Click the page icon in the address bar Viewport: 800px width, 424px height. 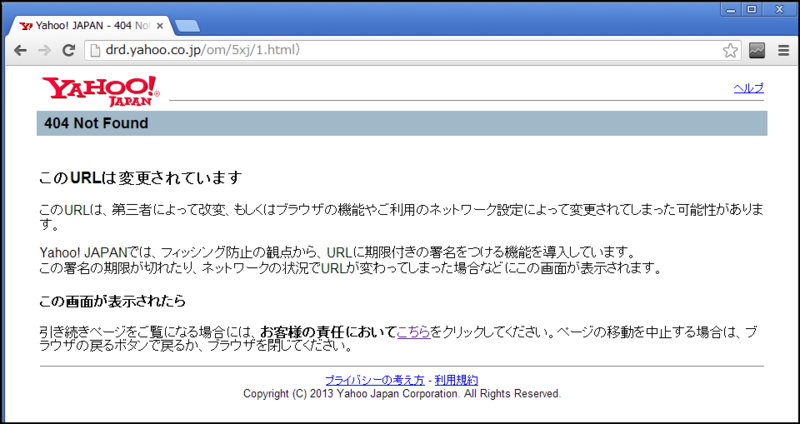95,50
